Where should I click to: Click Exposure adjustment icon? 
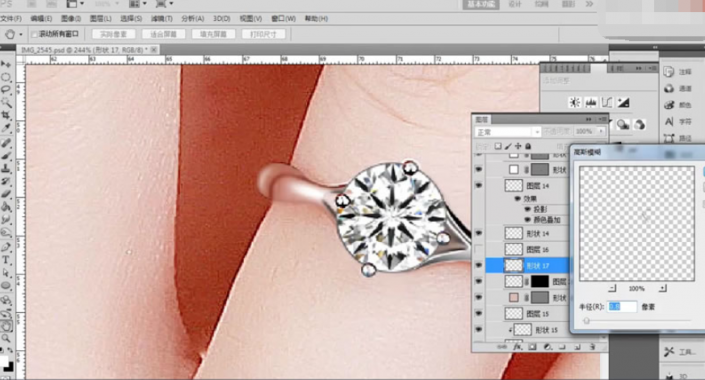pyautogui.click(x=623, y=103)
